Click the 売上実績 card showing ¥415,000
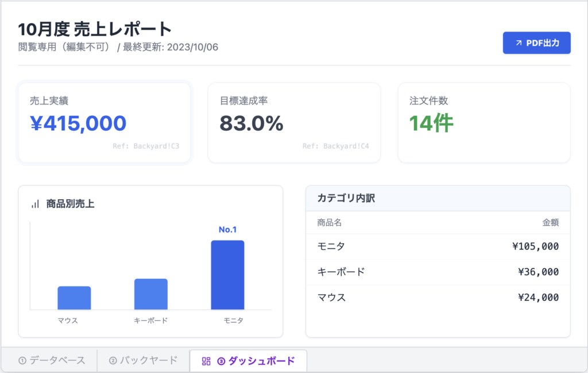Screen dimensions: 588x373 105,122
